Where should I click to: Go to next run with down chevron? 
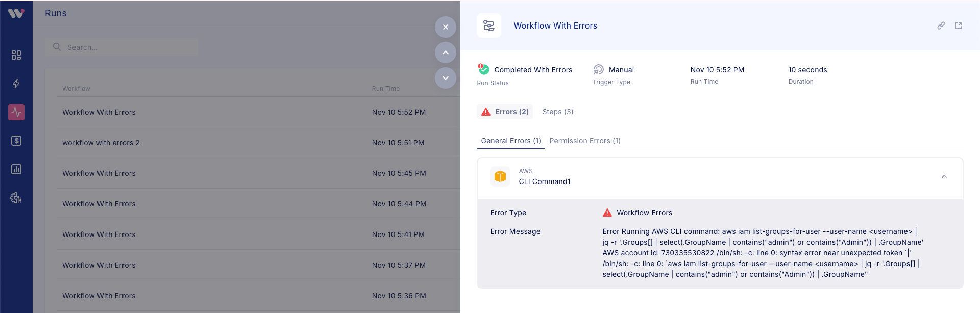click(x=446, y=78)
